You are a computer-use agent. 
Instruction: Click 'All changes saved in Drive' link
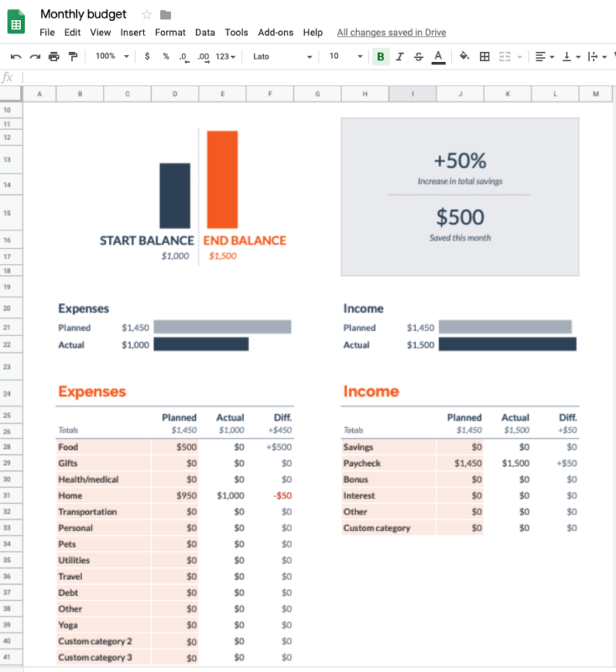391,33
